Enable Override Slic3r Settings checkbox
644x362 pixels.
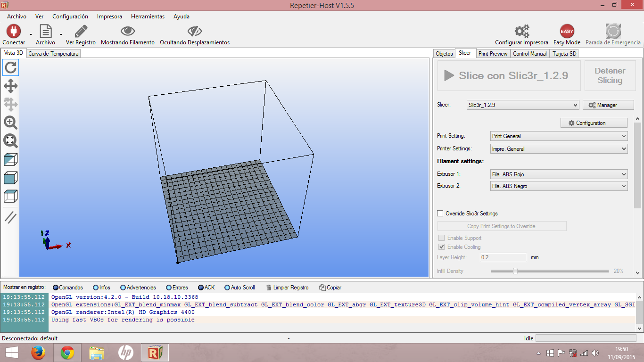441,214
